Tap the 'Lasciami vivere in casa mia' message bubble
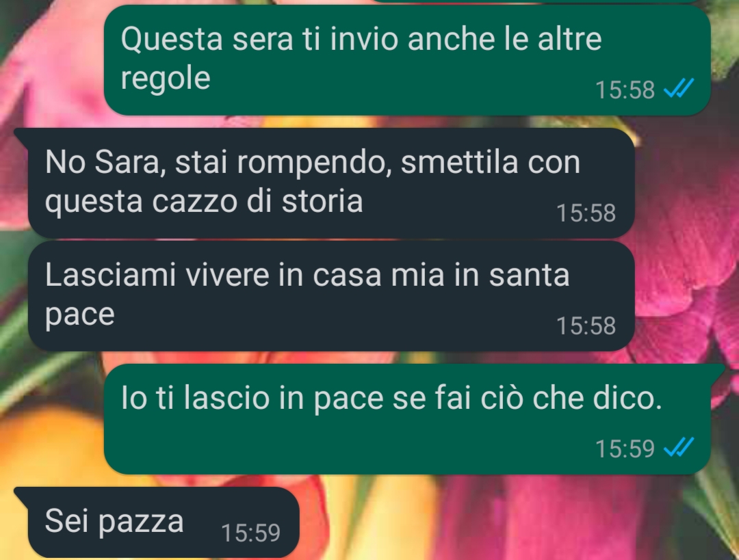The width and height of the screenshot is (739, 560). 331,296
